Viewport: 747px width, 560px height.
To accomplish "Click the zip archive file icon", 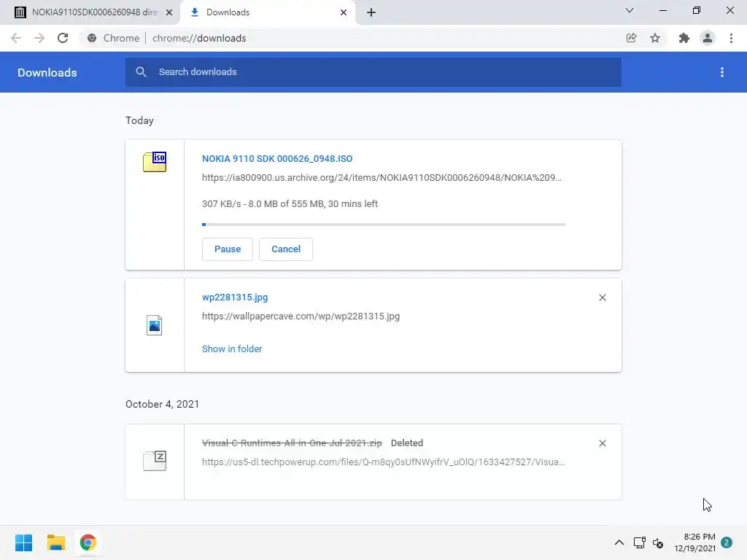I will [x=155, y=461].
